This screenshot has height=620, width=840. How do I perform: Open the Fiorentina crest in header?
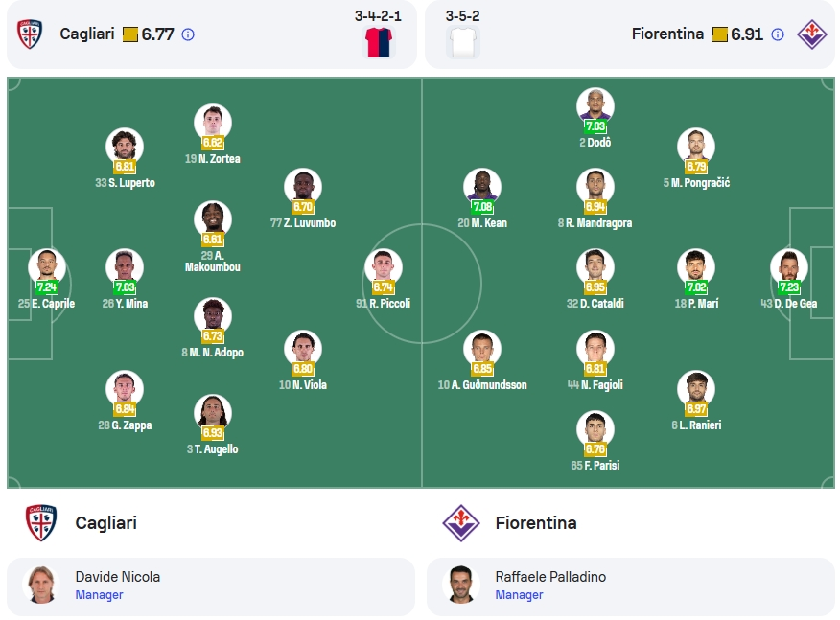pos(812,34)
